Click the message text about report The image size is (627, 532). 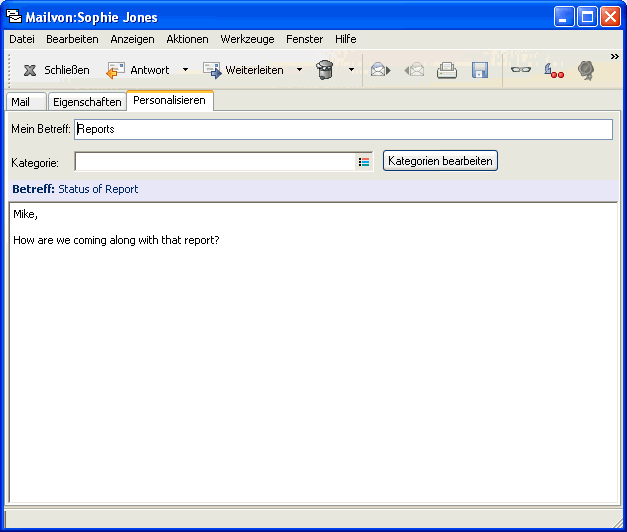(x=116, y=240)
